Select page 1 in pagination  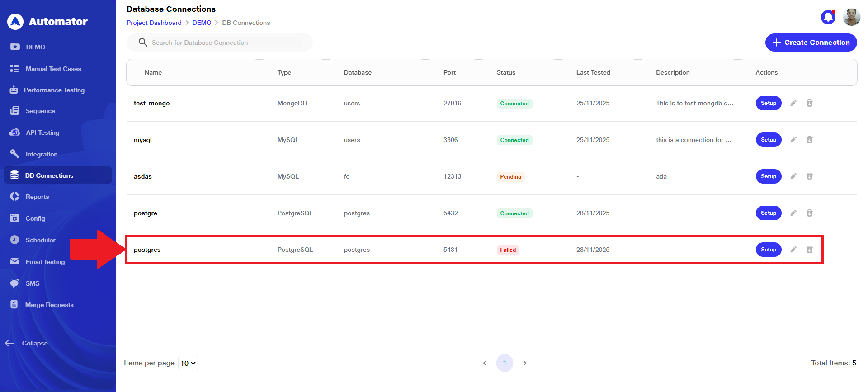(505, 363)
